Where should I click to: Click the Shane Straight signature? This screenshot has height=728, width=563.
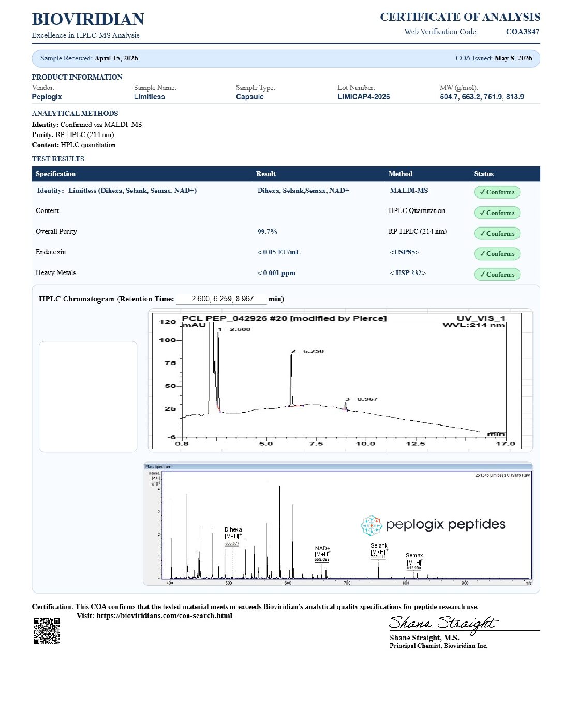pyautogui.click(x=443, y=624)
